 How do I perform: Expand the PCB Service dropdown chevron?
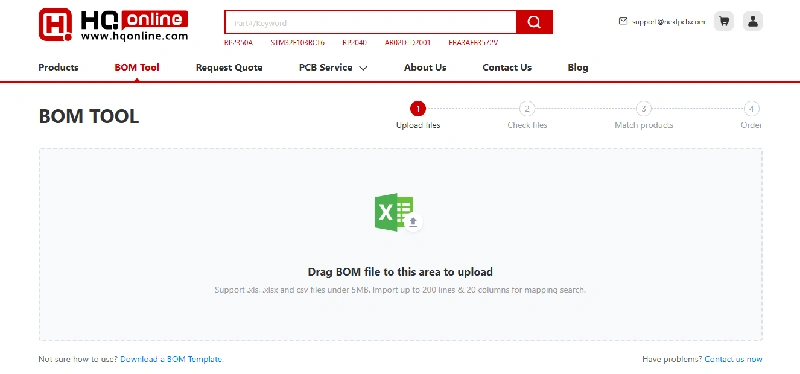coord(363,68)
